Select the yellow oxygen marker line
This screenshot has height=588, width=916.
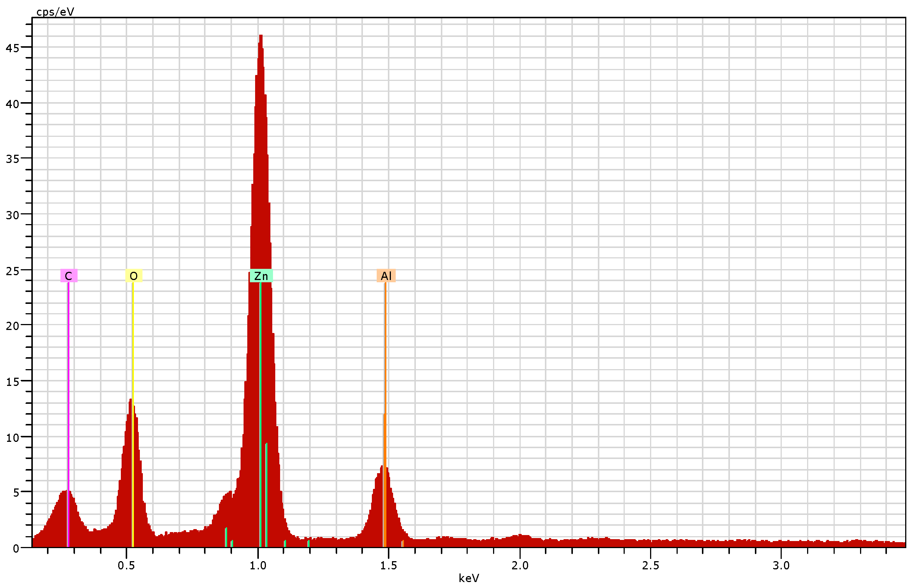pyautogui.click(x=133, y=344)
